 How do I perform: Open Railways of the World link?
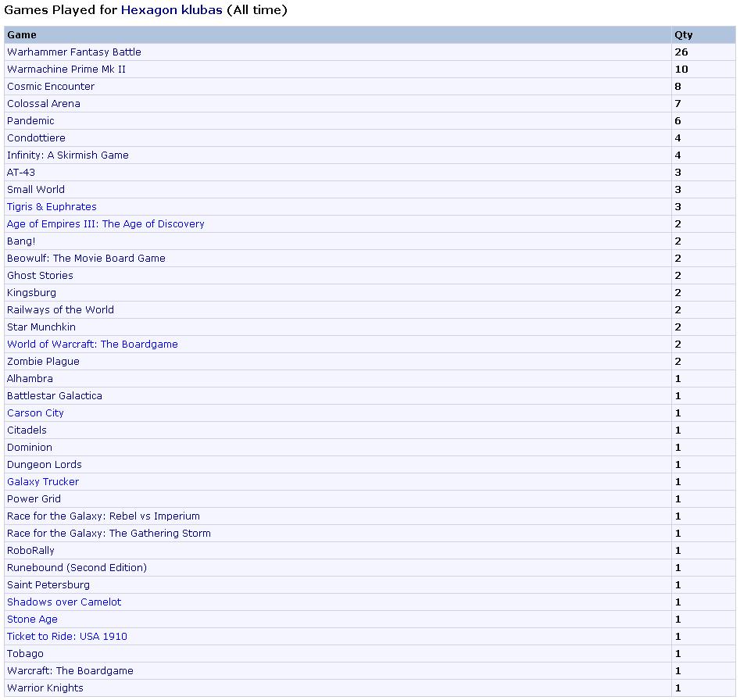tap(60, 310)
